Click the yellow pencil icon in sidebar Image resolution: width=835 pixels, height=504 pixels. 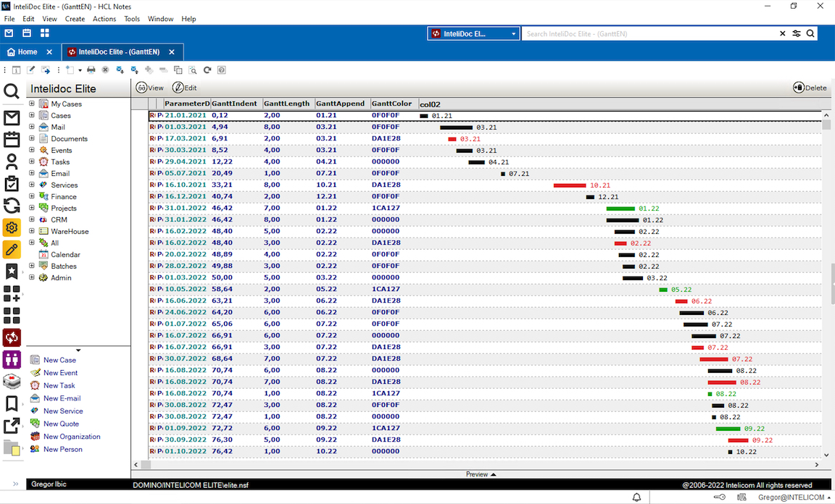(12, 250)
